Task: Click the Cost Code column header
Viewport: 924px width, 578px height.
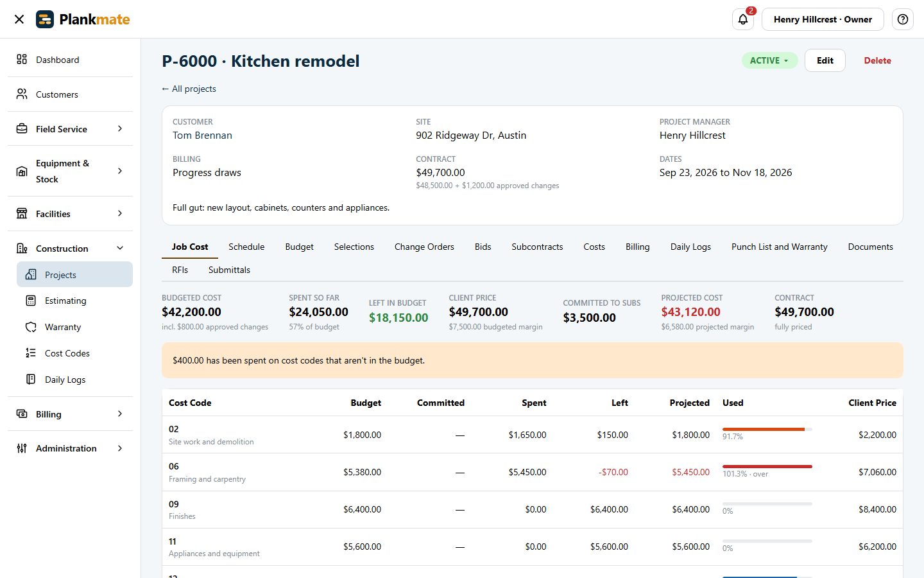Action: click(190, 403)
